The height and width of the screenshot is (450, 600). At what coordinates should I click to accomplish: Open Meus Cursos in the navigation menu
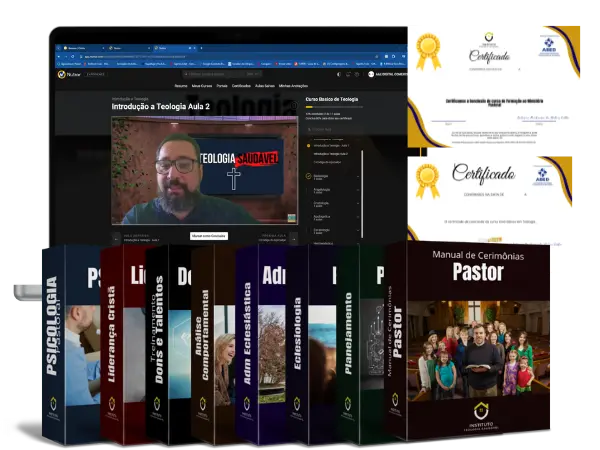tap(202, 86)
